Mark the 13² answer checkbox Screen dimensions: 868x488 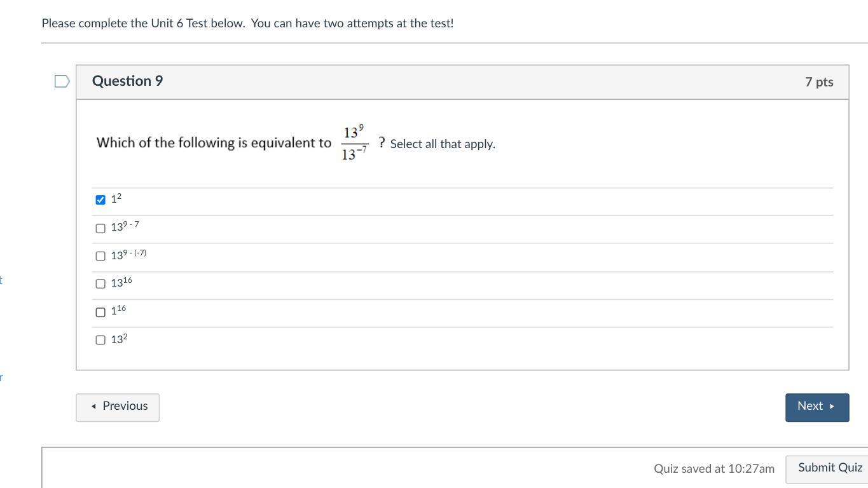[100, 340]
